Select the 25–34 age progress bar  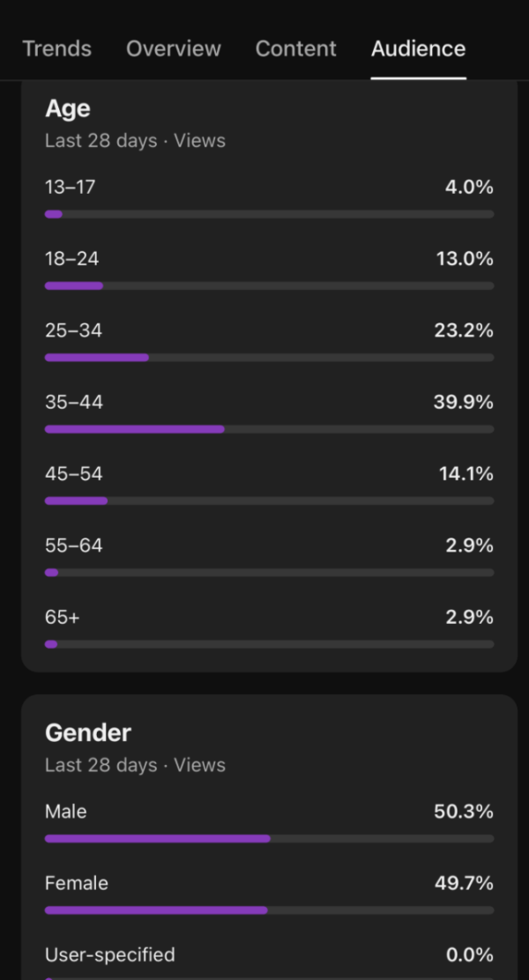click(x=269, y=358)
